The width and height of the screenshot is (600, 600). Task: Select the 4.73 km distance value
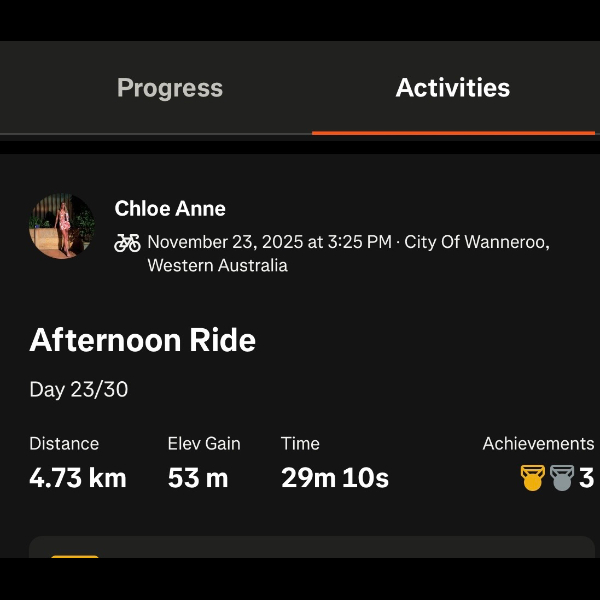78,478
